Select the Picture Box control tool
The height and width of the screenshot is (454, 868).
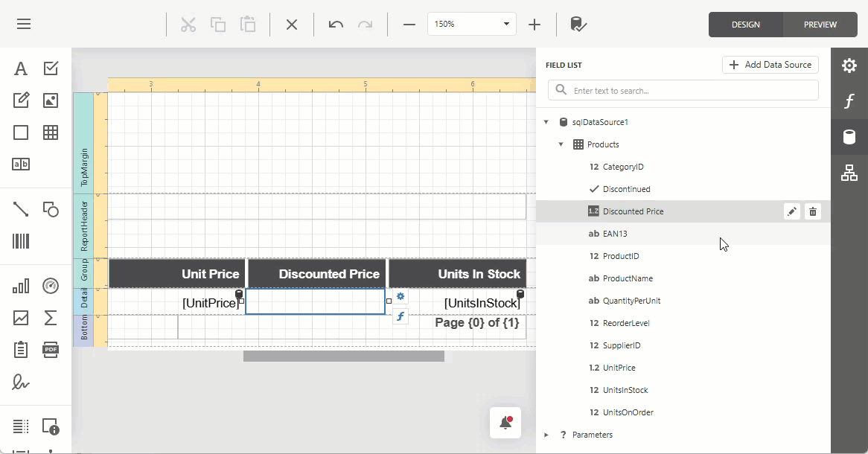pos(51,100)
